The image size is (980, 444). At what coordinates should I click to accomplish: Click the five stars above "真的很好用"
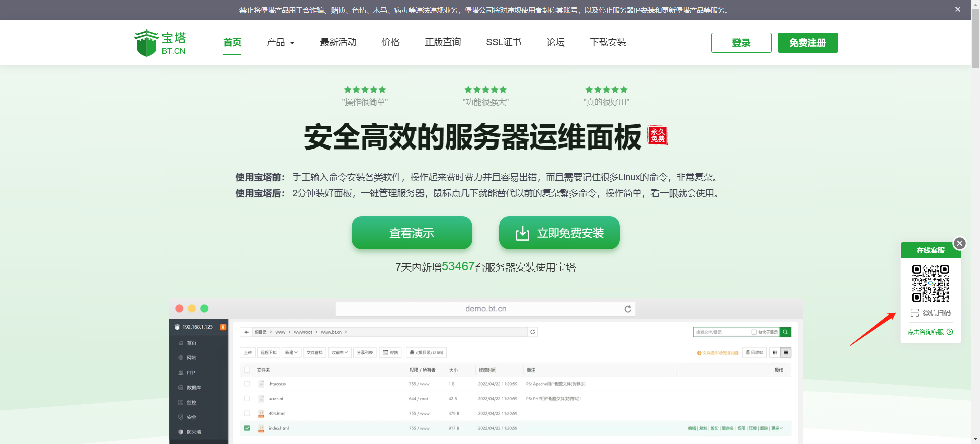606,90
